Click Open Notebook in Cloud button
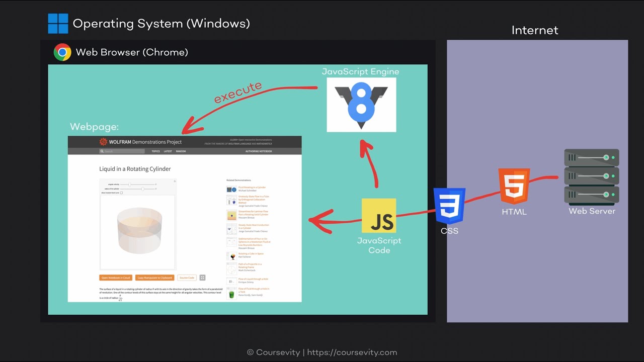This screenshot has width=644, height=362. point(116,278)
